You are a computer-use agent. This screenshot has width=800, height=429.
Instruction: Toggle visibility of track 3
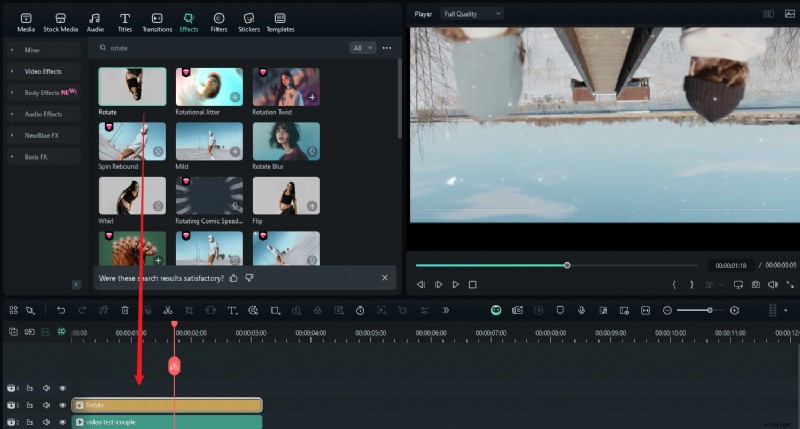[63, 405]
